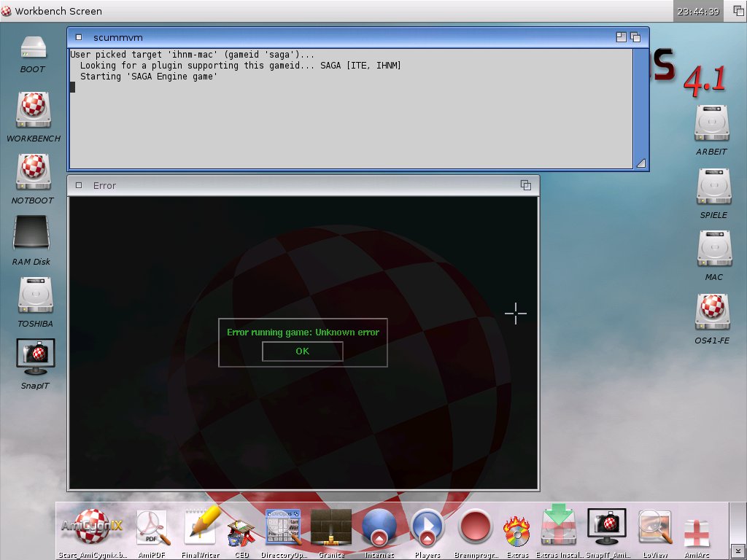Open AmiPDF from the dock
This screenshot has height=560, width=747.
tap(152, 528)
